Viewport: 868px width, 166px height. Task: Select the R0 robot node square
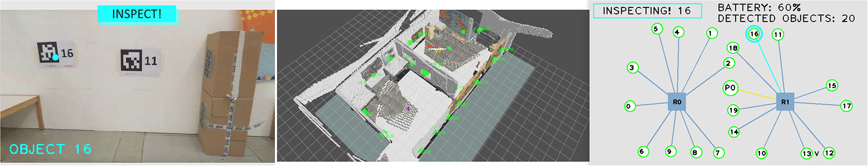point(677,102)
